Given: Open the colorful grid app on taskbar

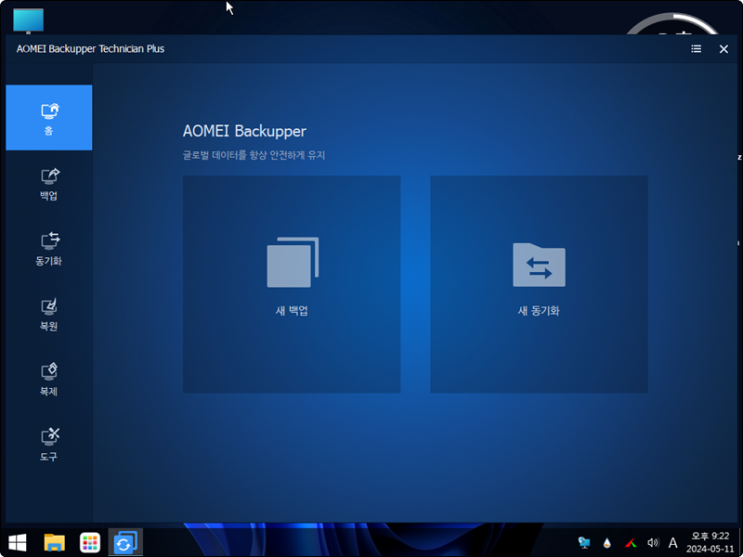Looking at the screenshot, I should [90, 543].
